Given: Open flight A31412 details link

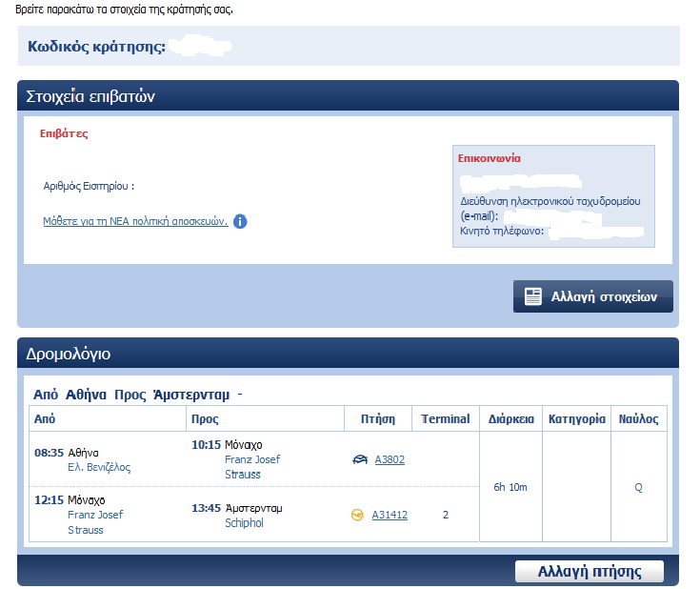Looking at the screenshot, I should 390,515.
